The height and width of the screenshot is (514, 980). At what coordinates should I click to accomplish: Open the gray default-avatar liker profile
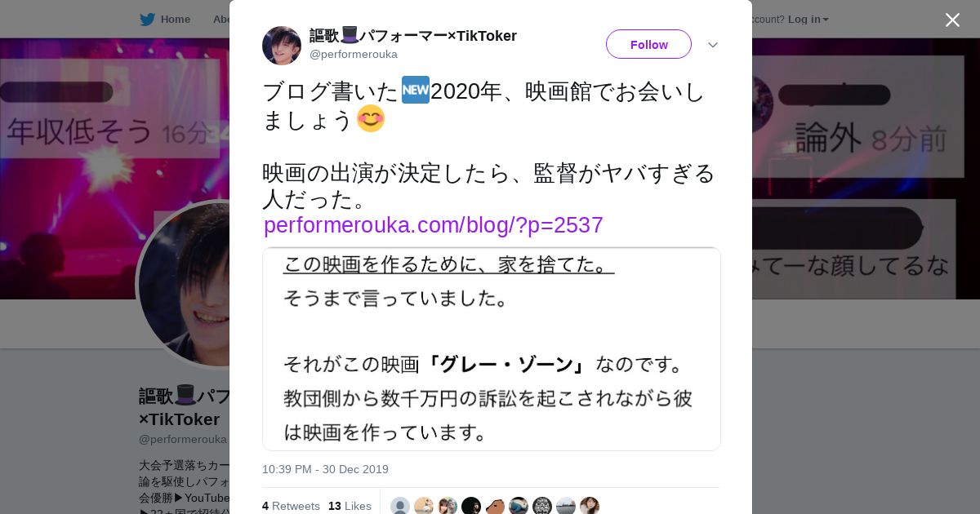pos(400,506)
